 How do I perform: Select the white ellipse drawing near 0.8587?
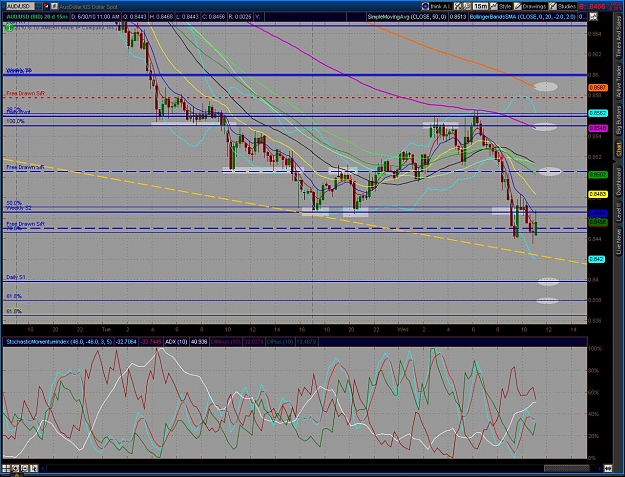(546, 86)
